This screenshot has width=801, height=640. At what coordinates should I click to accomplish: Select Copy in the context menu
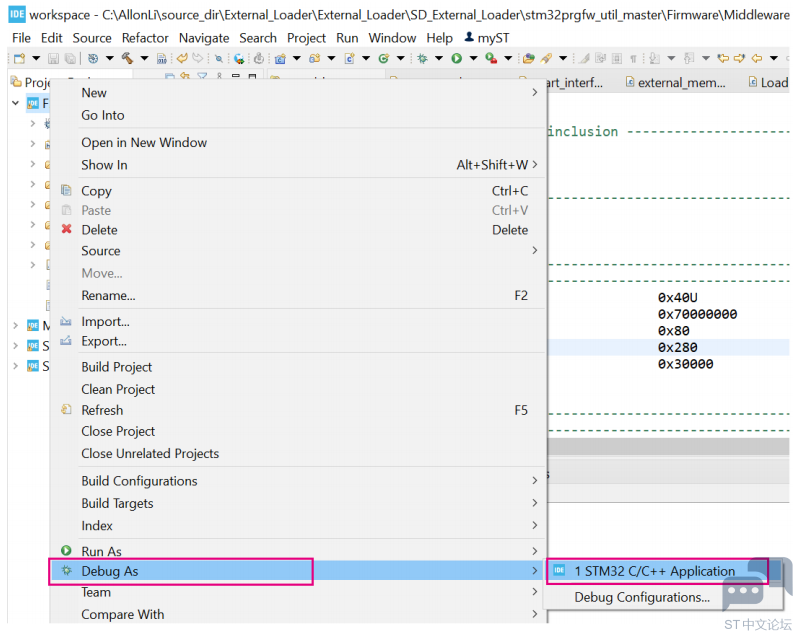pos(96,191)
